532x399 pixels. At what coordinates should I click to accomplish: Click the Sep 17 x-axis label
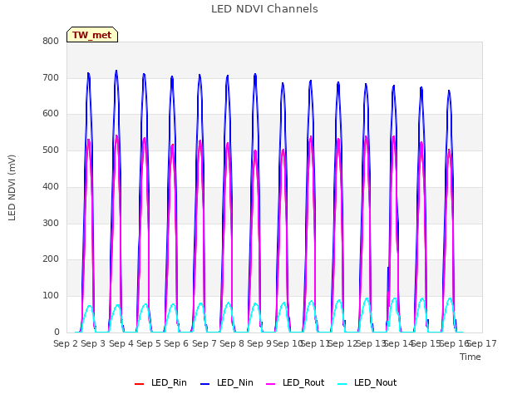tap(482, 343)
